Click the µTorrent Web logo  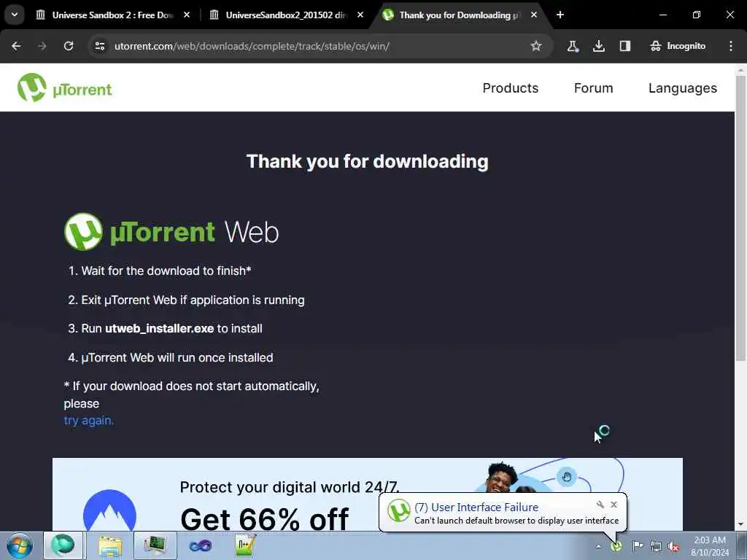point(171,232)
